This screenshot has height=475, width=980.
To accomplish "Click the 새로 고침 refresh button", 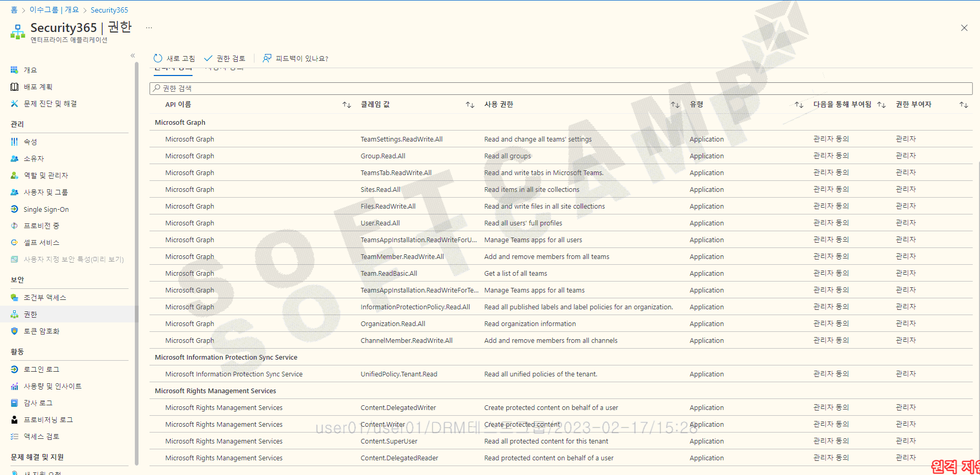I will coord(174,58).
